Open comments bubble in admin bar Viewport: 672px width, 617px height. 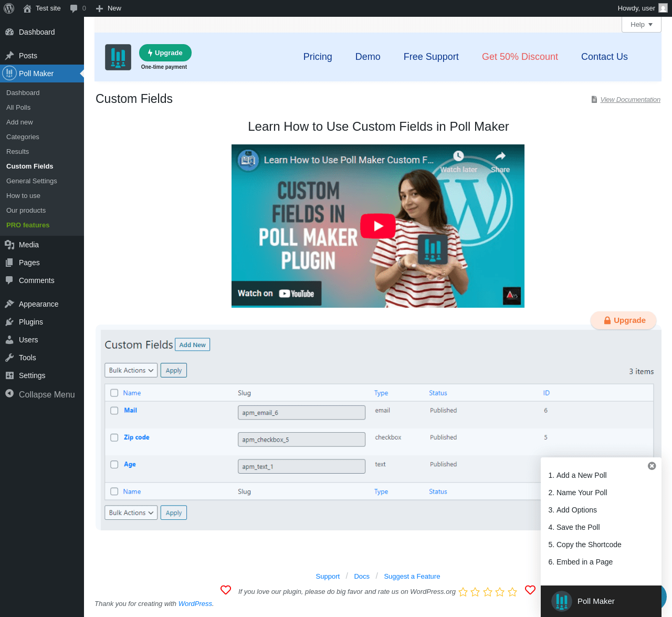(74, 8)
